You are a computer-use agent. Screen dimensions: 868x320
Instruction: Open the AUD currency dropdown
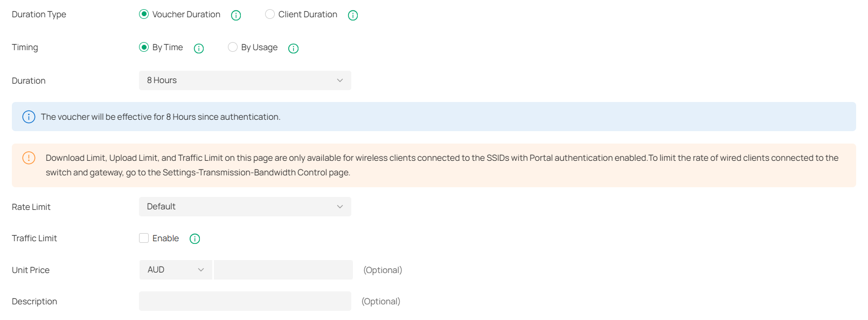pos(176,270)
